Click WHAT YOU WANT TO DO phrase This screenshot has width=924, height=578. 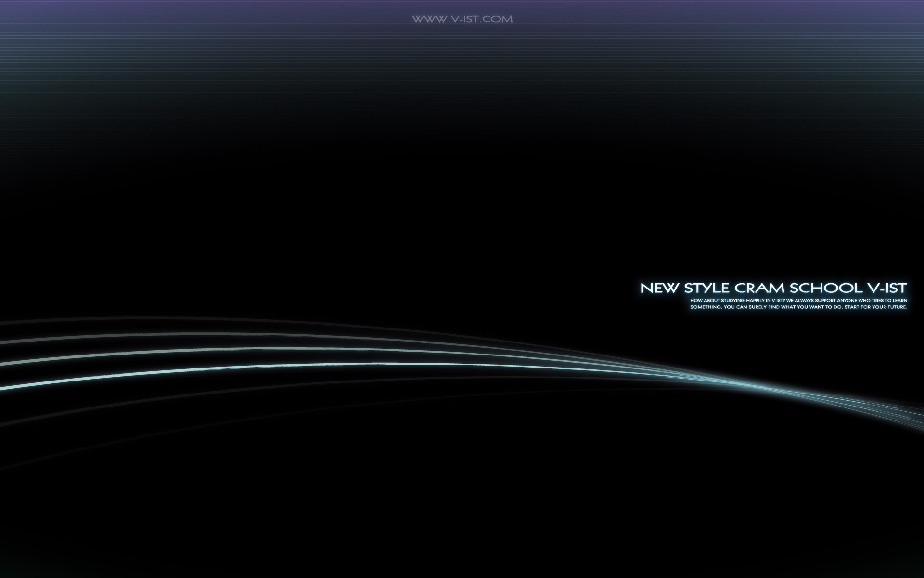[x=811, y=307]
